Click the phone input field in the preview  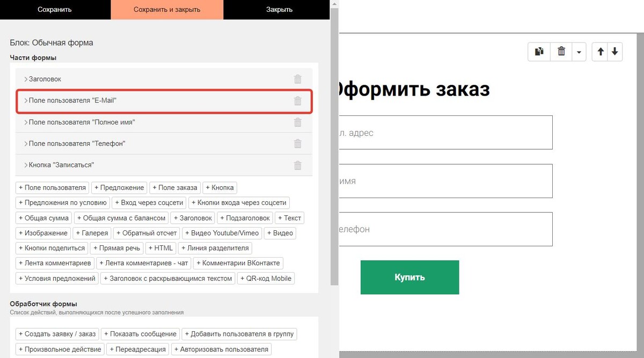[445, 229]
